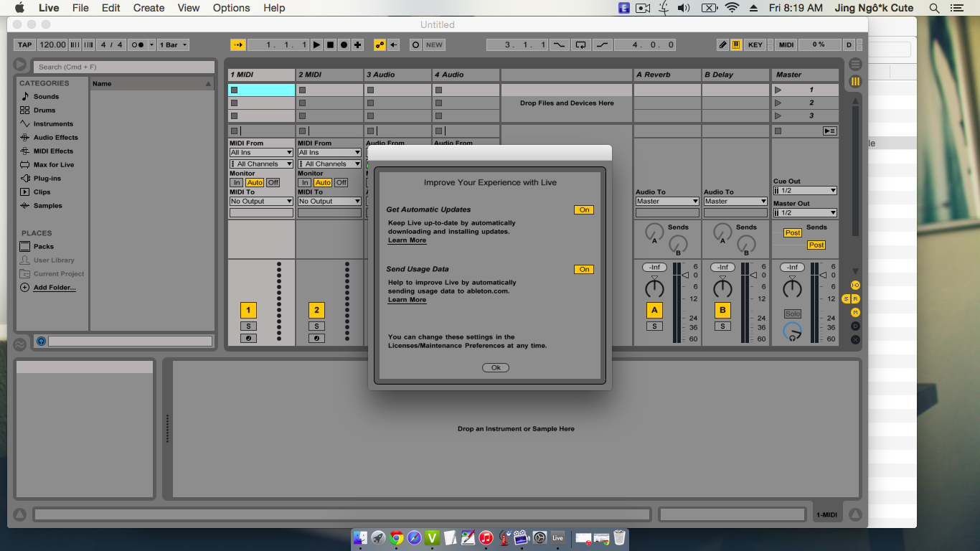The image size is (980, 551).
Task: Adjust Return A pan knob
Action: coord(654,288)
